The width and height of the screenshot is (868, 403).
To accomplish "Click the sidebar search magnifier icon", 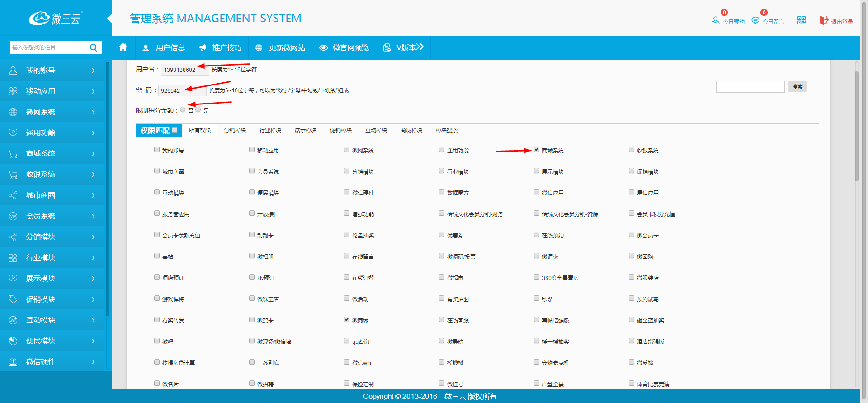I will (94, 47).
